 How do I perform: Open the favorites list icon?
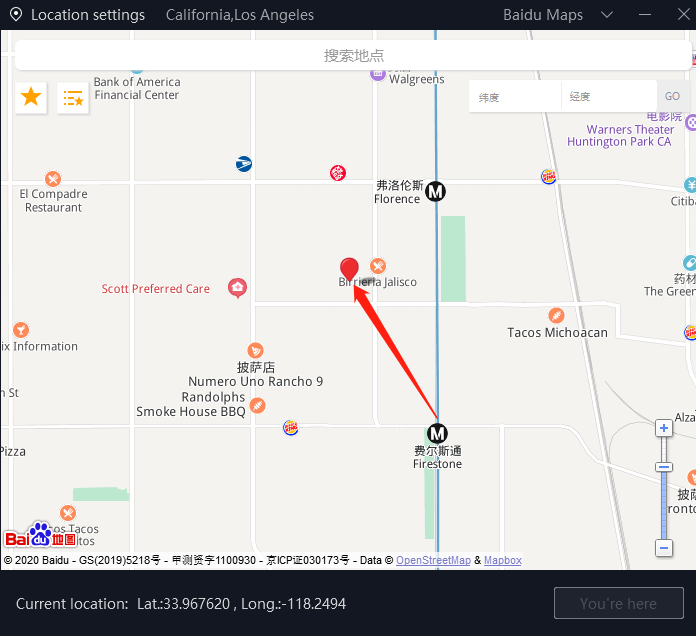[x=73, y=98]
